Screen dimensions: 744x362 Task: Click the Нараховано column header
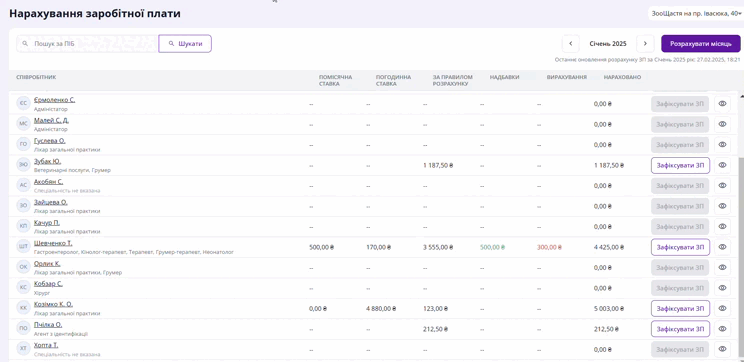coord(622,77)
